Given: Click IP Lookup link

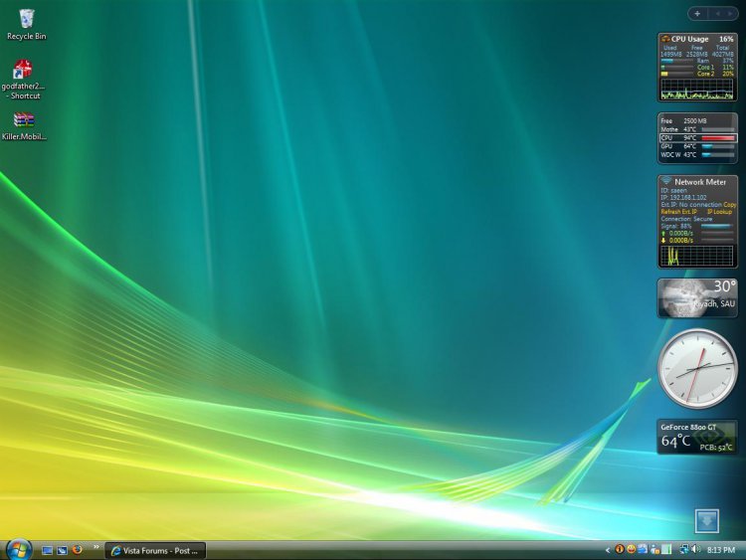Looking at the screenshot, I should [719, 212].
